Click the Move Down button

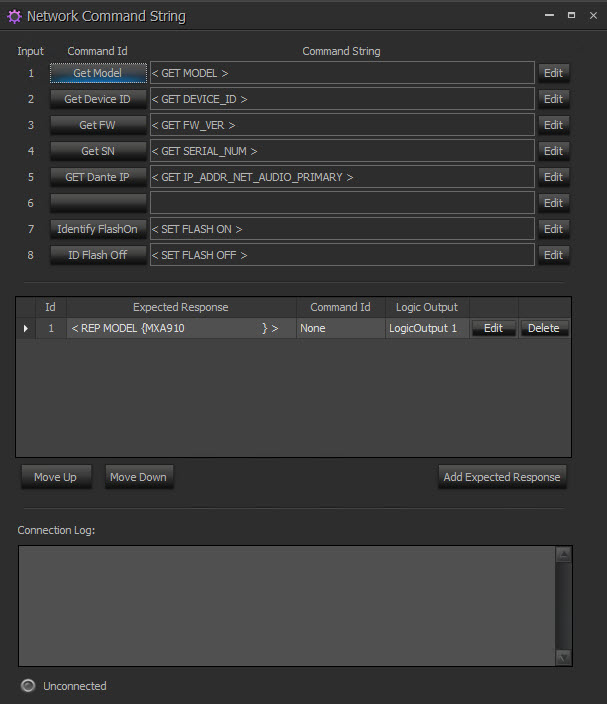[138, 477]
